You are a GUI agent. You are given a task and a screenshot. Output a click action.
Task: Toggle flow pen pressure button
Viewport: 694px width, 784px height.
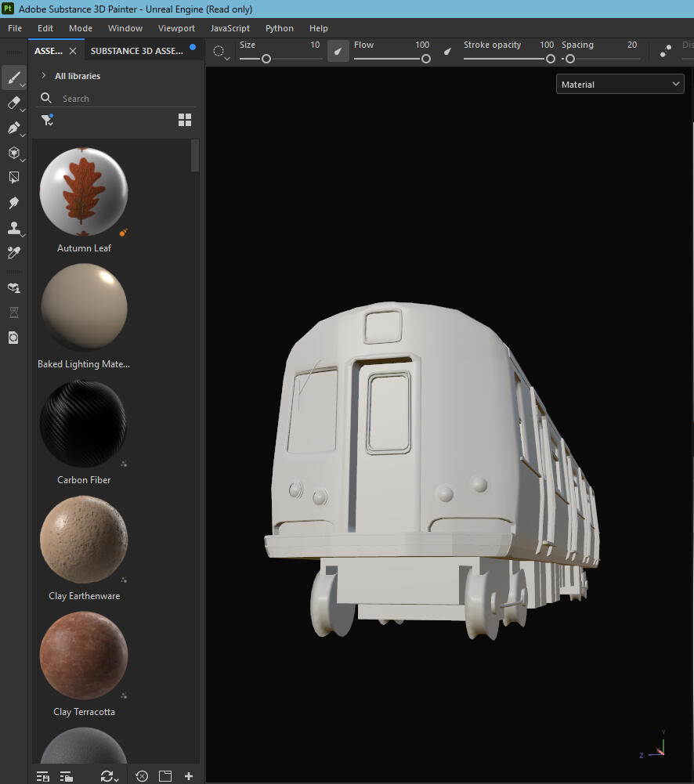click(x=447, y=52)
